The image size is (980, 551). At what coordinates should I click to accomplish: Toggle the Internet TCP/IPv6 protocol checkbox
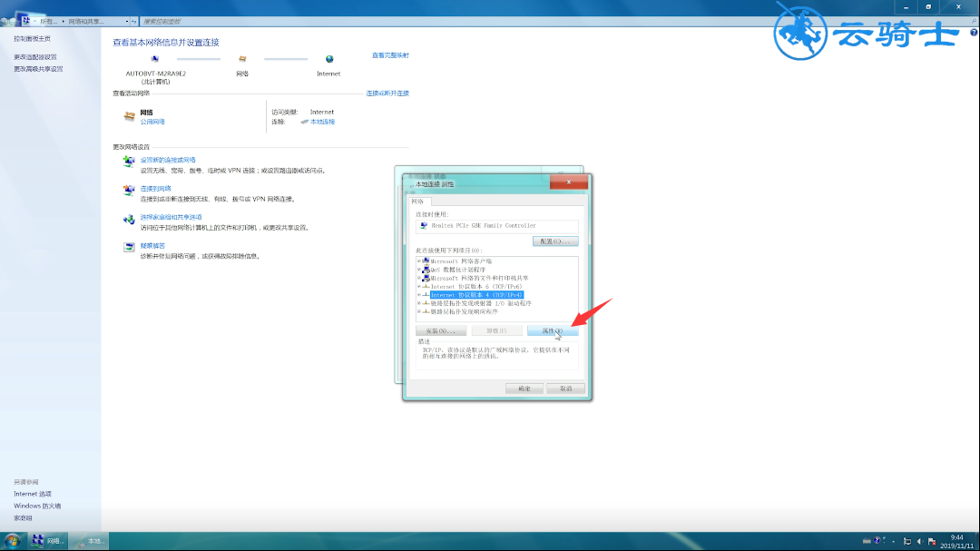coord(419,287)
